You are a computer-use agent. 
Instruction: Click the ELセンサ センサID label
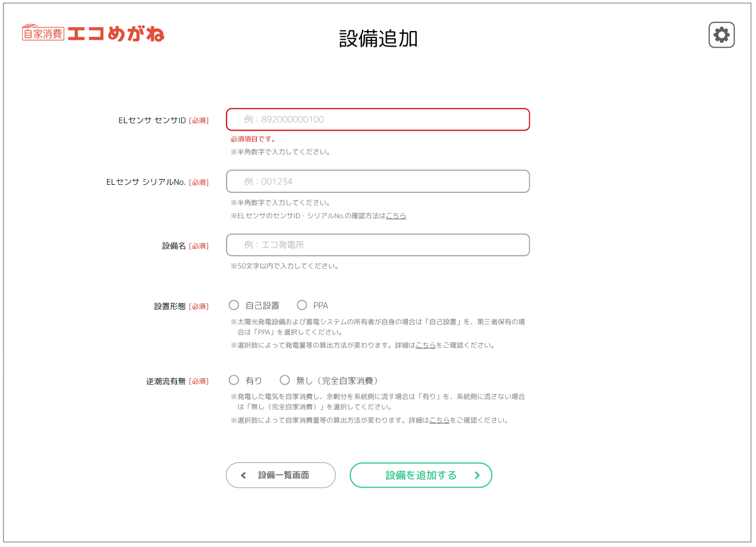tap(152, 120)
